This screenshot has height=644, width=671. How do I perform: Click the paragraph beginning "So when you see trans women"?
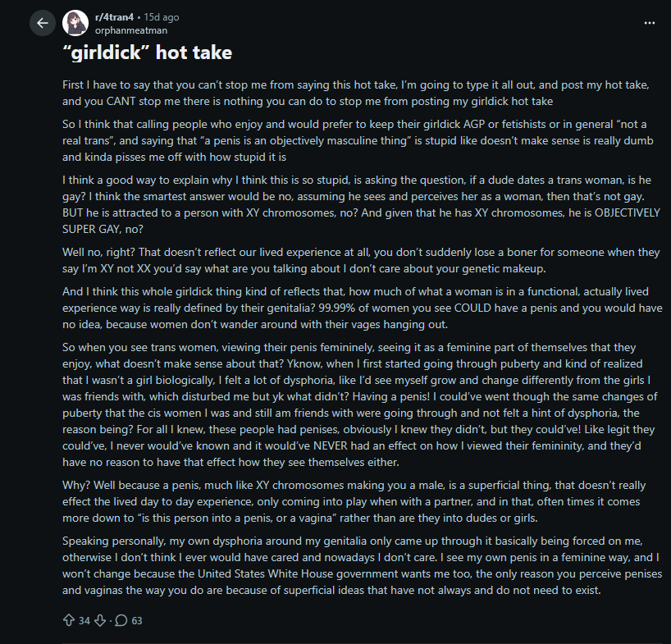pos(360,404)
